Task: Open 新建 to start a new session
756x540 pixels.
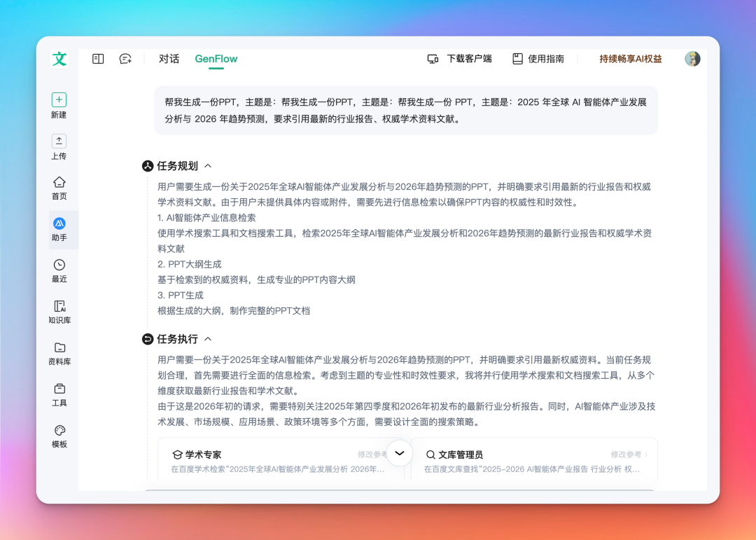Action: click(59, 105)
